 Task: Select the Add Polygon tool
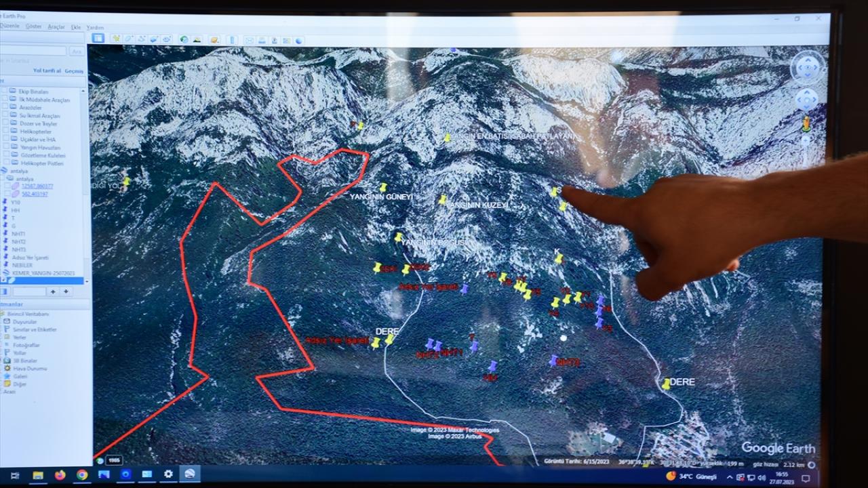coord(129,39)
